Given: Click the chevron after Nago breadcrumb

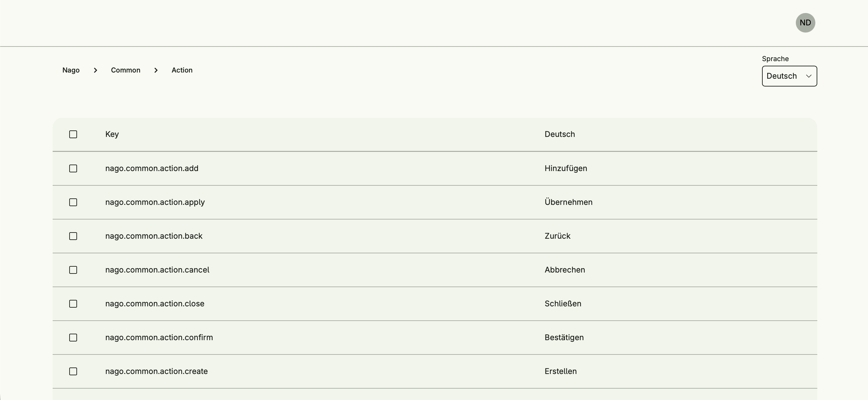Looking at the screenshot, I should point(95,70).
